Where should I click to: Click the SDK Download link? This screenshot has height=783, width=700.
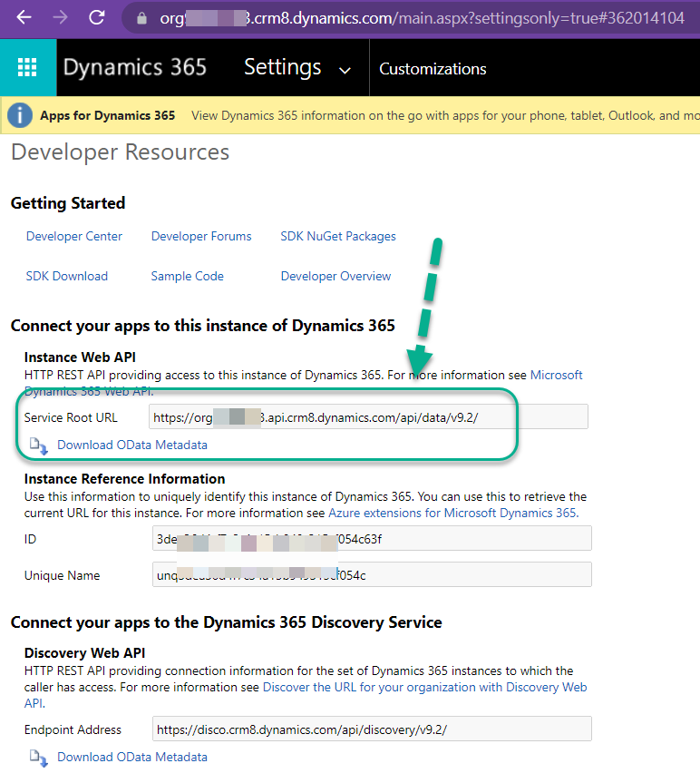[67, 276]
